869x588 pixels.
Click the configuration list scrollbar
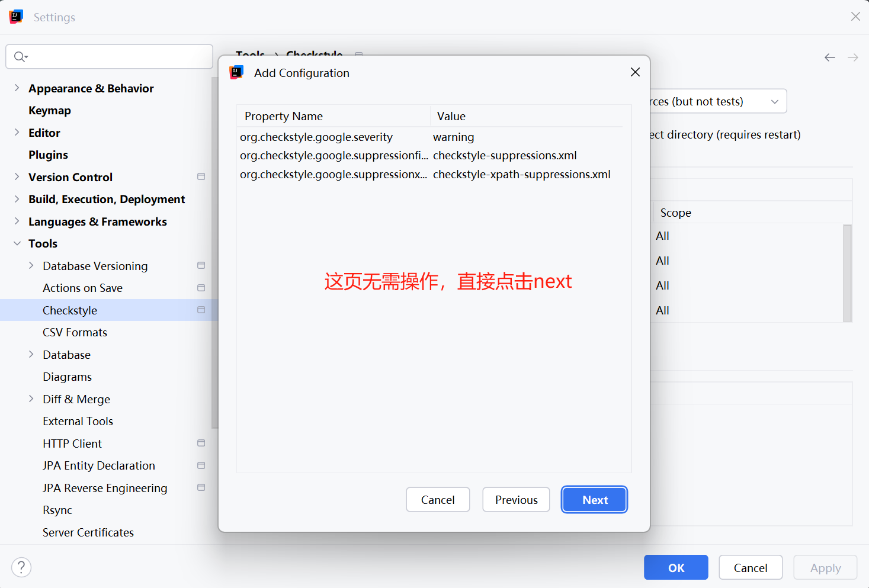847,273
